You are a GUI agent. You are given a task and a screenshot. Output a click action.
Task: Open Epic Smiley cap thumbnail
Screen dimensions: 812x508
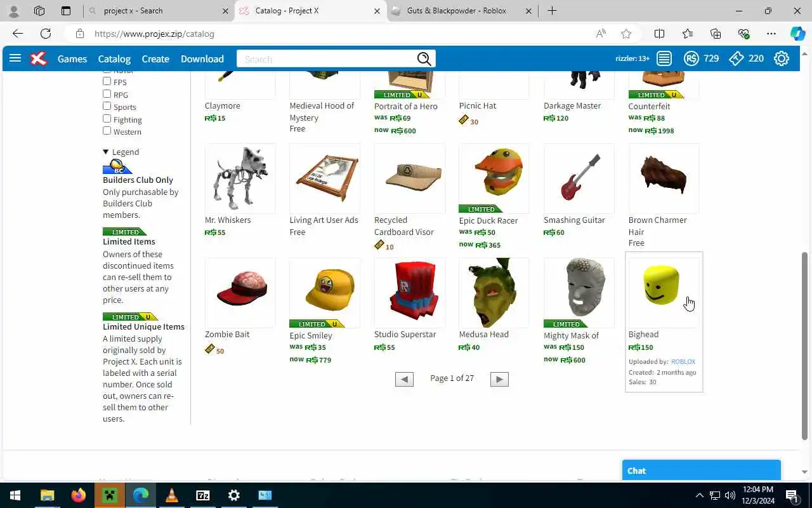pos(325,293)
